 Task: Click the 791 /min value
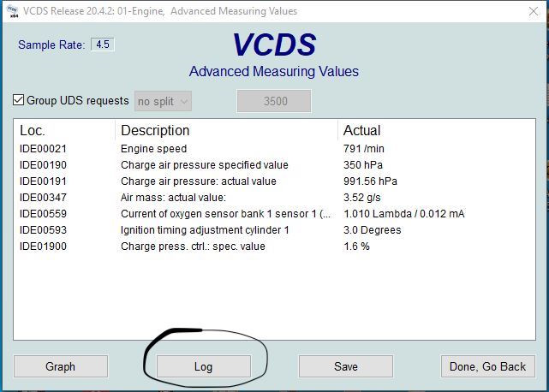coord(364,149)
